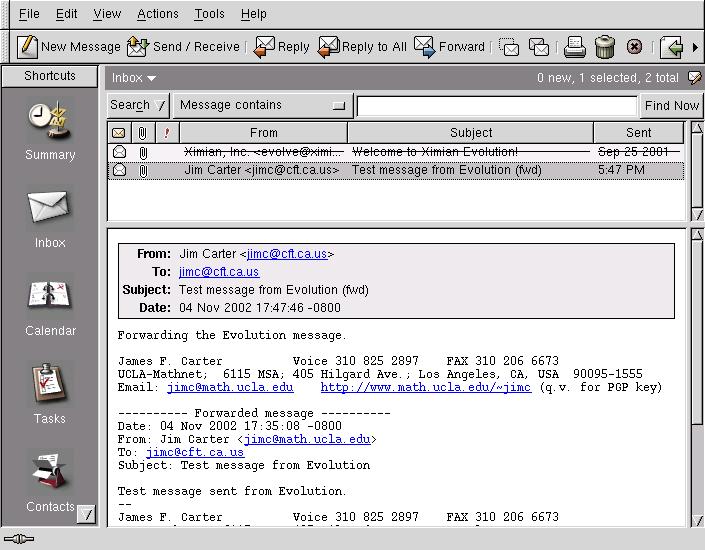This screenshot has width=705, height=550.
Task: Expand toolbar overflow arrow on right
Action: [x=694, y=46]
